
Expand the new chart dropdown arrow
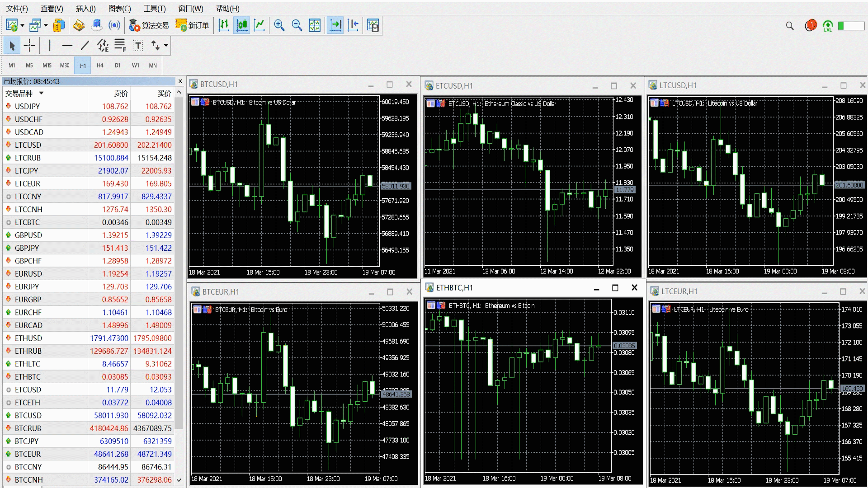22,25
